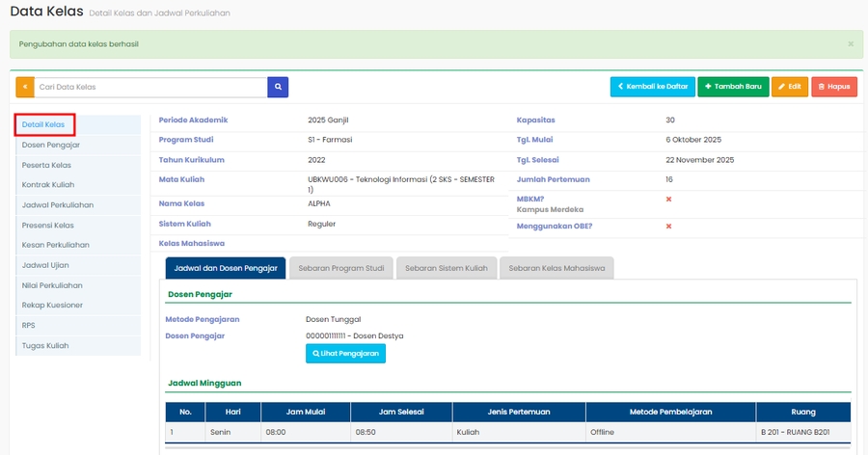
Task: Select Jadwal dan Dosen Pengajar tab
Action: point(226,268)
